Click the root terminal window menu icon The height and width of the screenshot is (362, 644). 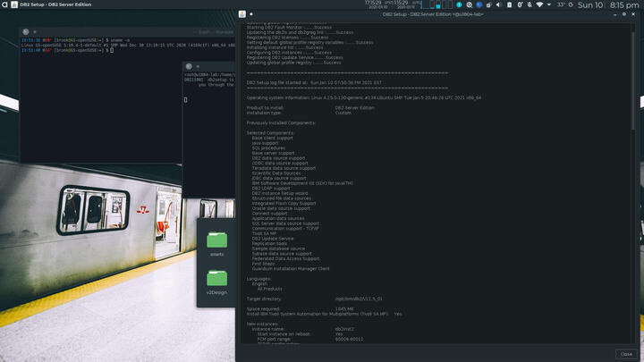pos(189,66)
